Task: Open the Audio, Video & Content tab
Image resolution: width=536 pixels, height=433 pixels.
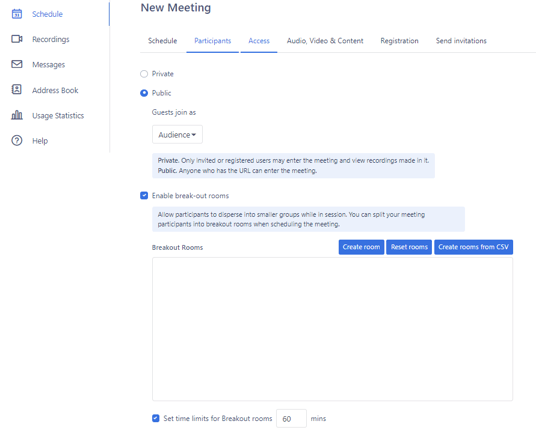Action: [x=325, y=41]
